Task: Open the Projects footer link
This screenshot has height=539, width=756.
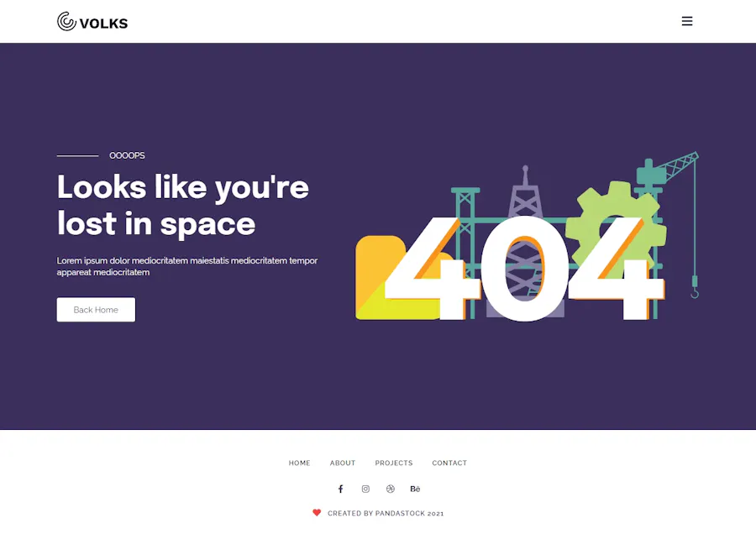Action: point(394,463)
